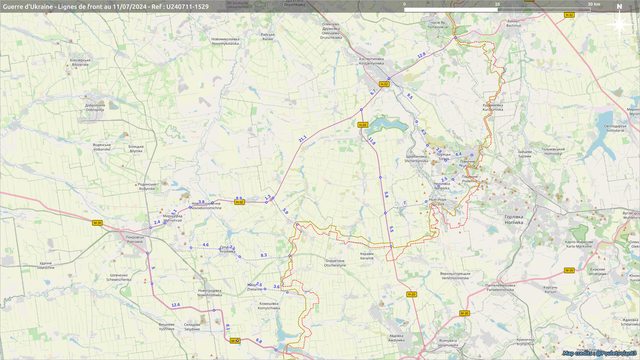Select the 4.6 distance label

[x=206, y=245]
